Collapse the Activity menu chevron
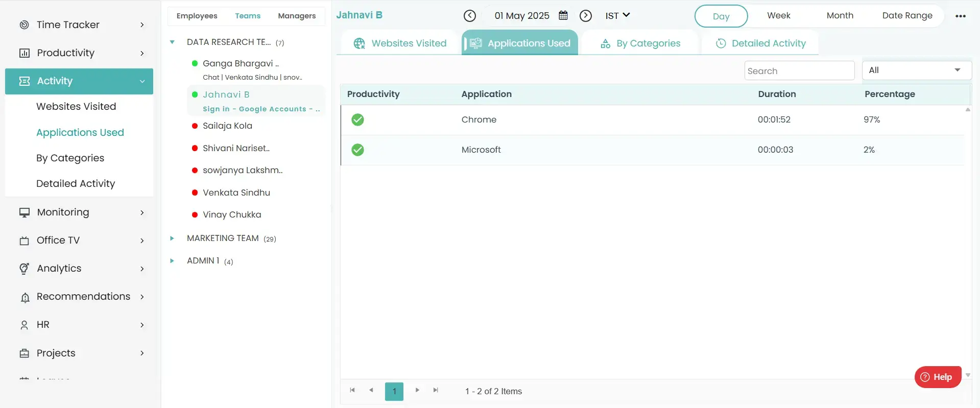 click(142, 81)
